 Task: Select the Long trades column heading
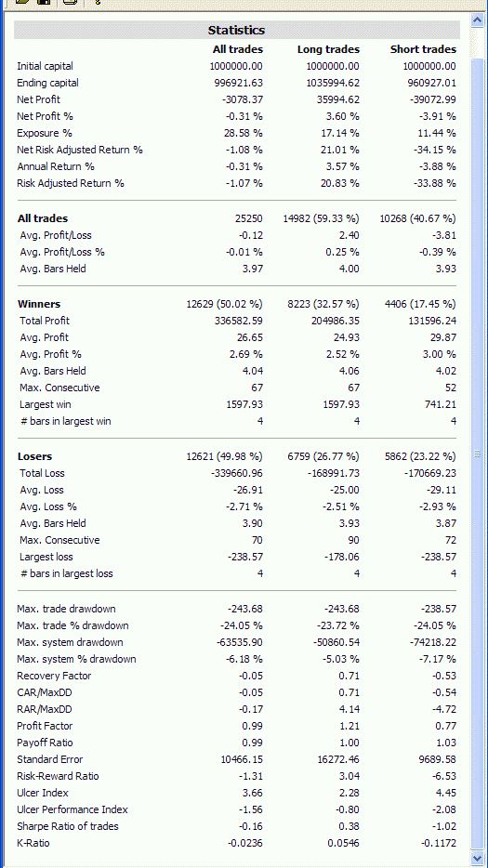[x=328, y=49]
